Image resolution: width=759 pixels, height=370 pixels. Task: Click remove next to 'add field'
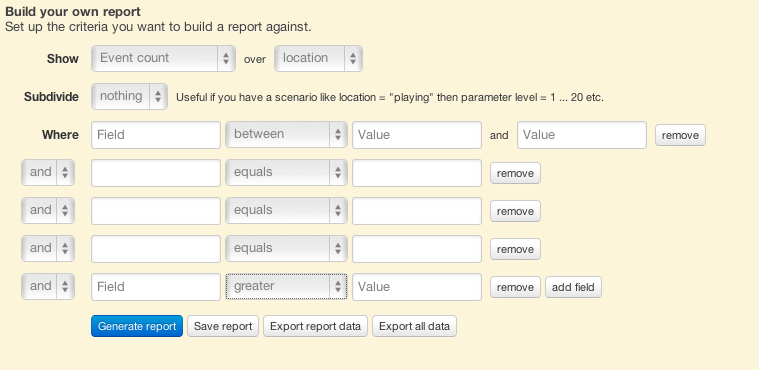[515, 287]
